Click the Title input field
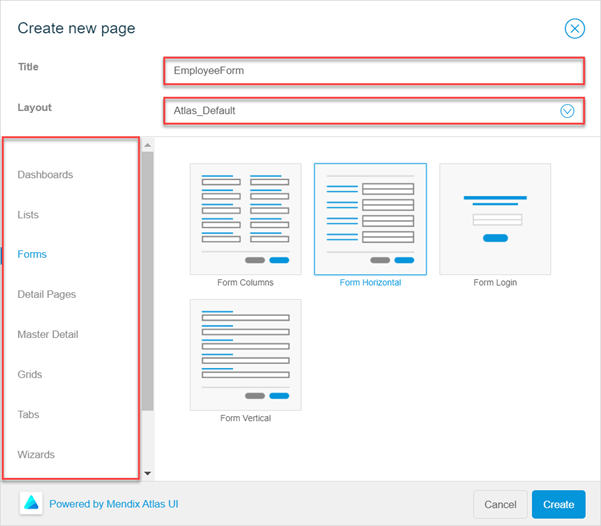 click(x=372, y=71)
